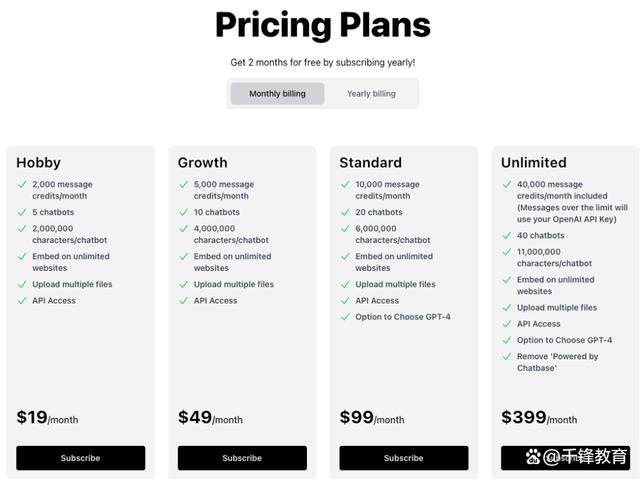Screen dimensions: 640x479
Task: Subscribe to the Standard plan
Action: (x=404, y=458)
